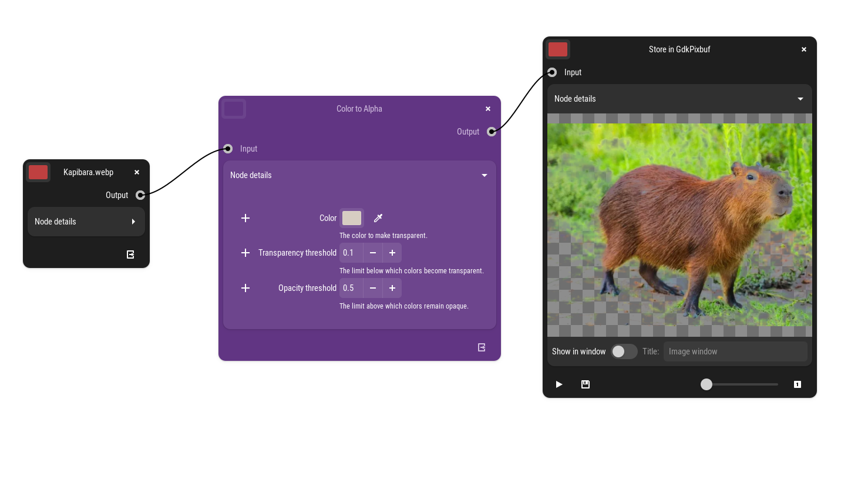868x489 pixels.
Task: Click the play button in Store in GdkPixbuf
Action: tap(559, 384)
